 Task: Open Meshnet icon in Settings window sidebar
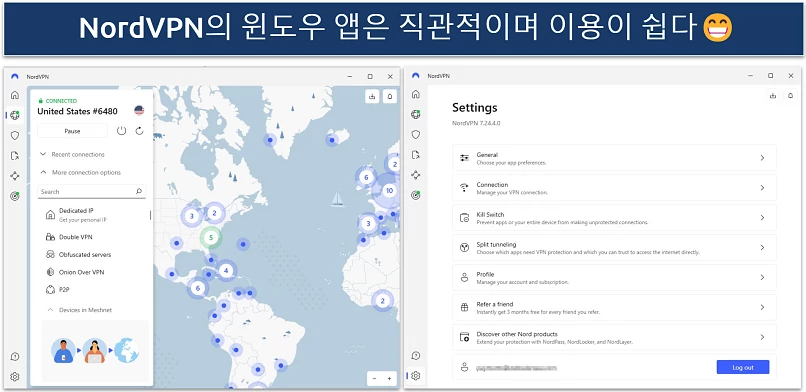tap(416, 175)
